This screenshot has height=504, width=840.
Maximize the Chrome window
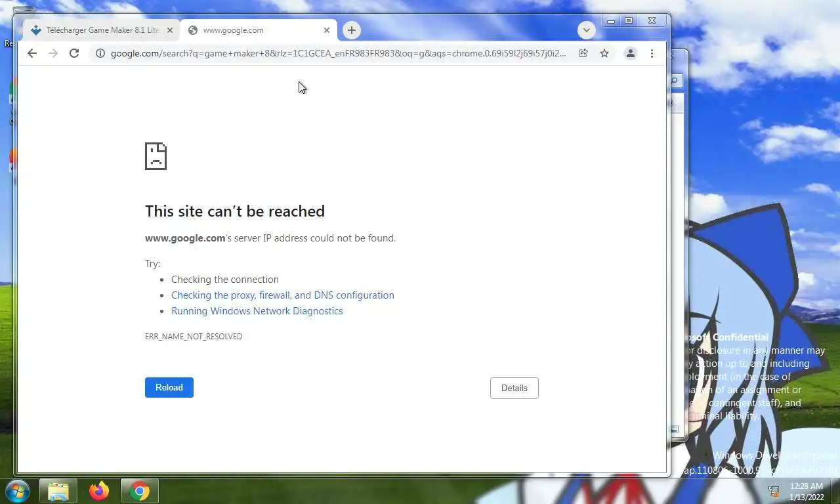pyautogui.click(x=629, y=21)
